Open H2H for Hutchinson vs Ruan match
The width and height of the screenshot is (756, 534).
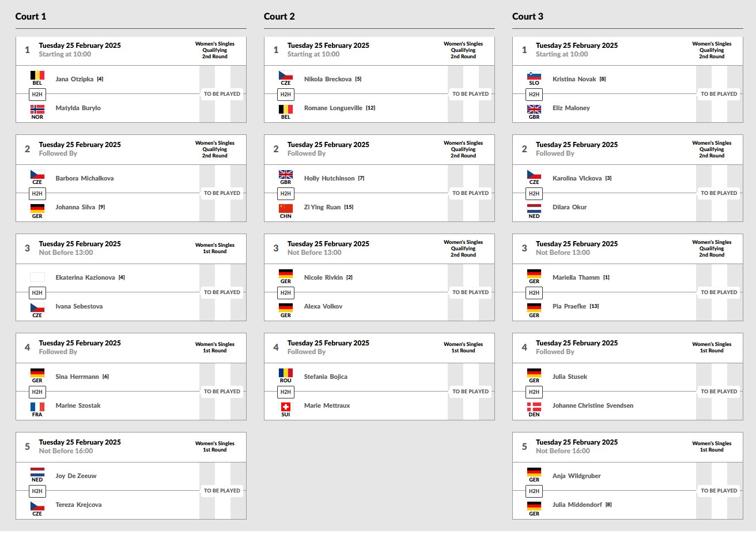(x=285, y=193)
